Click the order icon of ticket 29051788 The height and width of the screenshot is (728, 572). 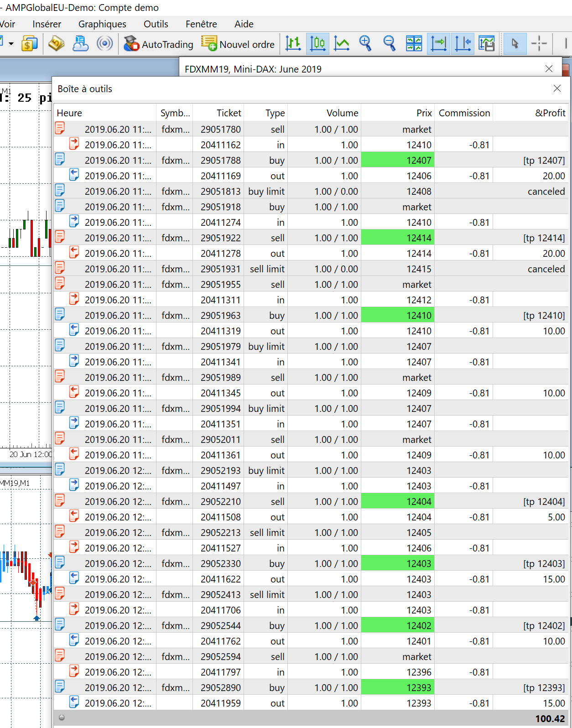click(x=60, y=159)
